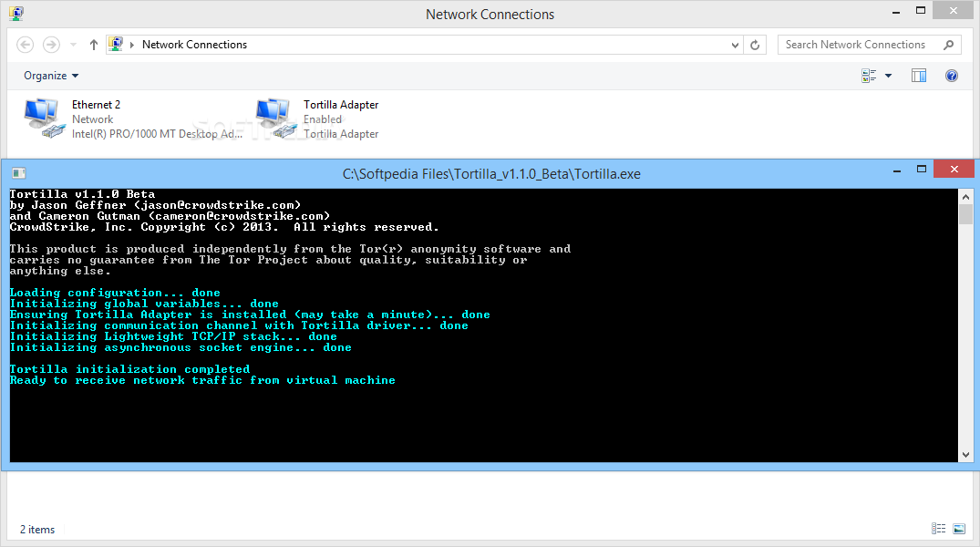Click 'Tortilla v1.1.0 Beta' console heading
The height and width of the screenshot is (547, 980).
click(82, 194)
